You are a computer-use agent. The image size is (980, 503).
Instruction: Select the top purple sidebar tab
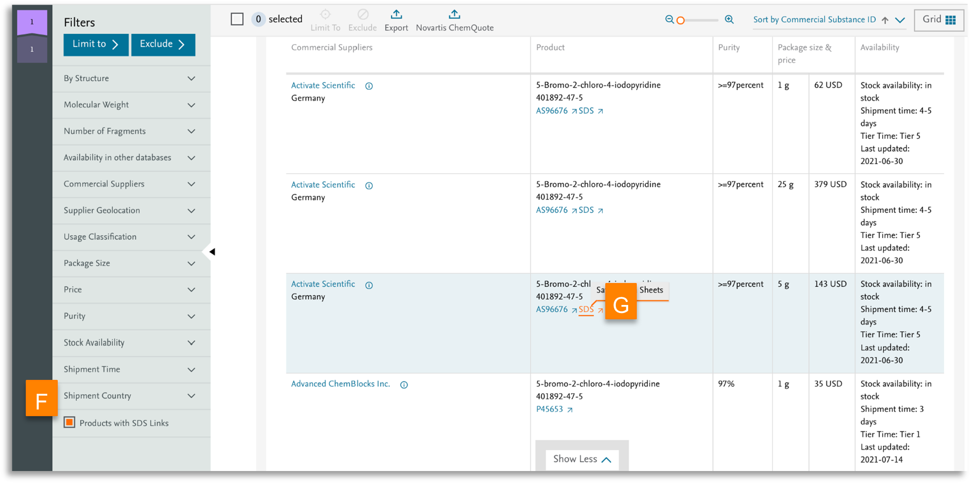pos(32,22)
